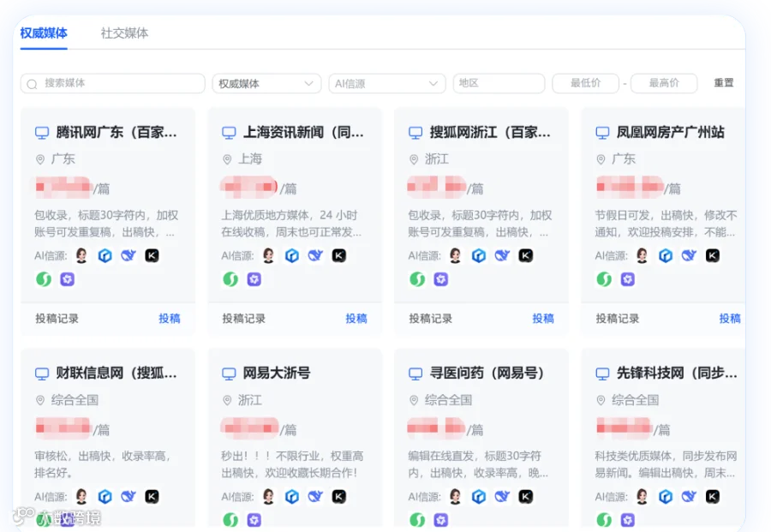Open the AI信源 dropdown filter
This screenshot has width=771, height=532.
coord(387,83)
